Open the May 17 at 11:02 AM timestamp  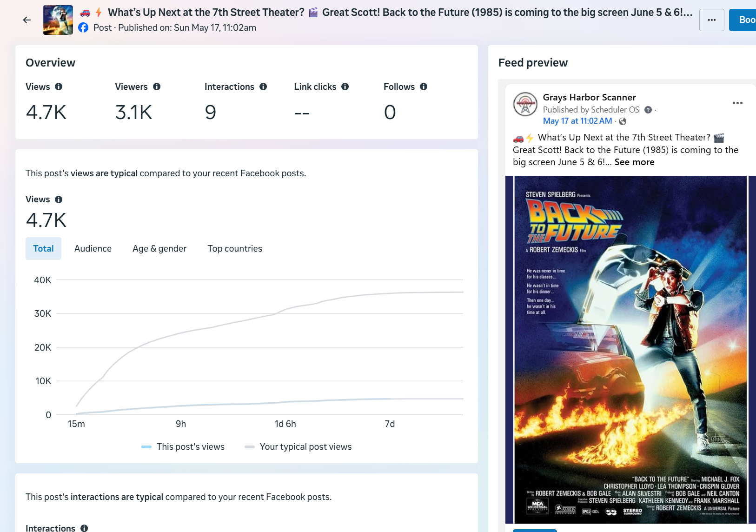coord(577,121)
